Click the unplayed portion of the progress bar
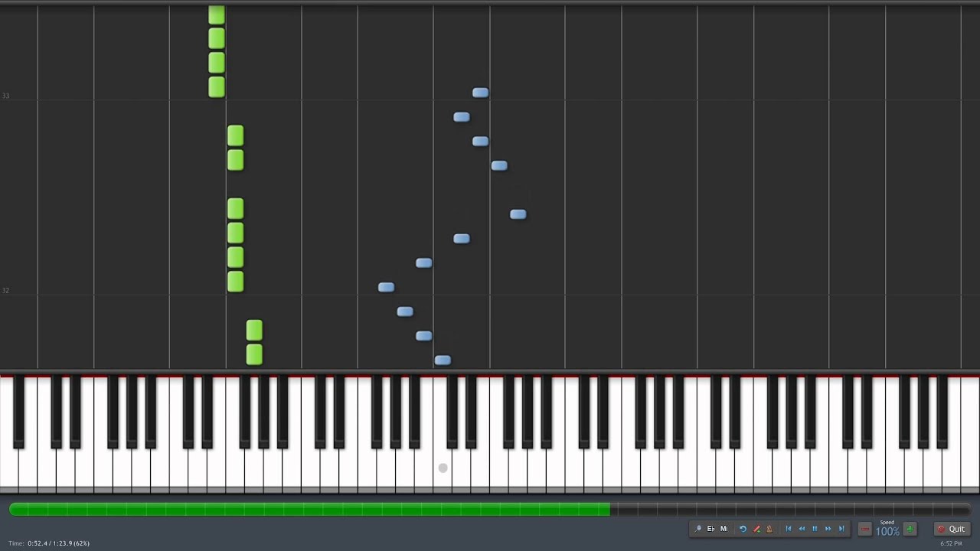This screenshot has width=980, height=551. pyautogui.click(x=790, y=509)
